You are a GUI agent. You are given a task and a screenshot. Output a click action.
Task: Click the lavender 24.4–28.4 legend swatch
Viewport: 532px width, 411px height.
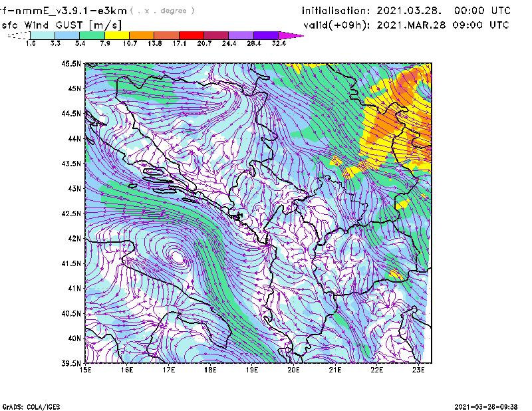point(241,35)
